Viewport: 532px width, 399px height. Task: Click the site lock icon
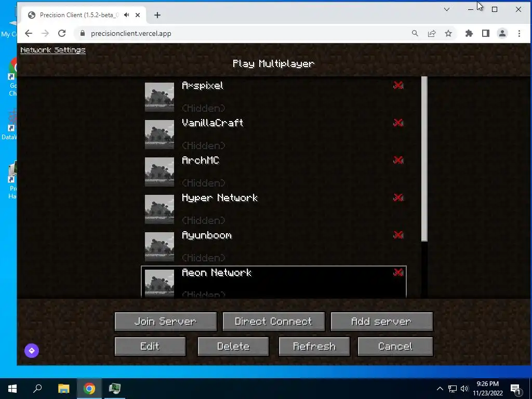coord(82,33)
